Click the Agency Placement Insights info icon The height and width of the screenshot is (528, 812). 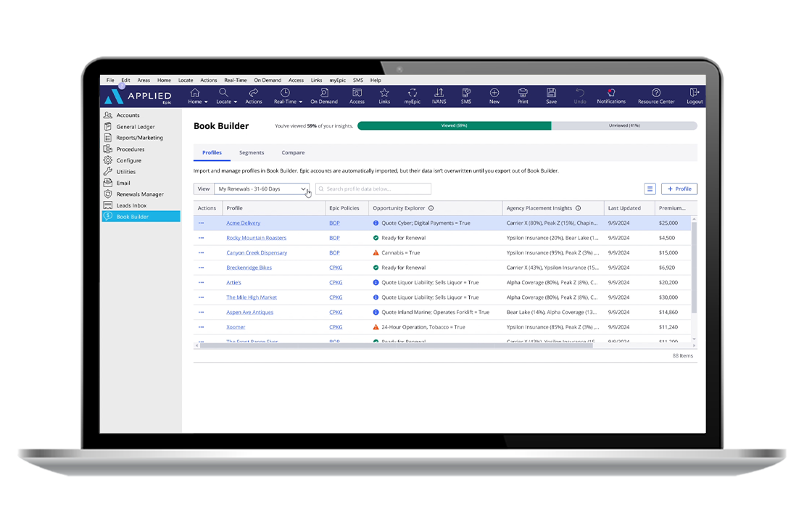pyautogui.click(x=578, y=208)
